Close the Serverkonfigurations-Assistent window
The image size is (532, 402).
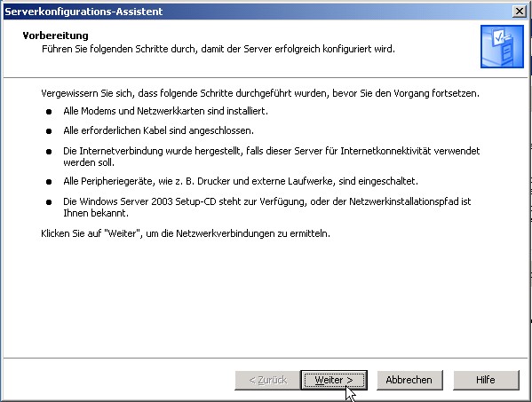pos(519,12)
